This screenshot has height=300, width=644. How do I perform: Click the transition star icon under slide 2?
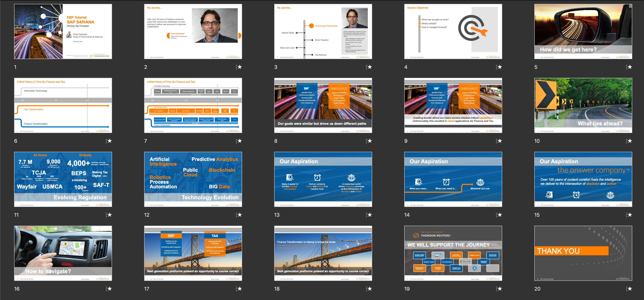click(239, 67)
